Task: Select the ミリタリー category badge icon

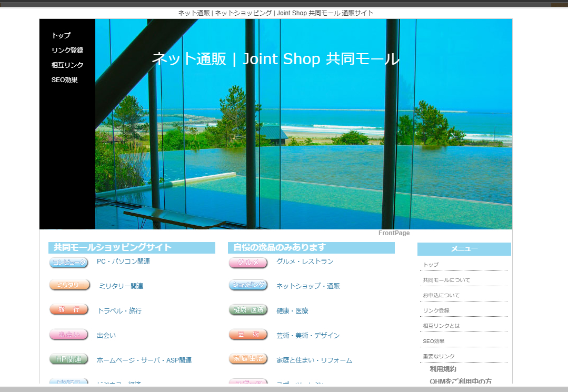Action: pyautogui.click(x=68, y=285)
